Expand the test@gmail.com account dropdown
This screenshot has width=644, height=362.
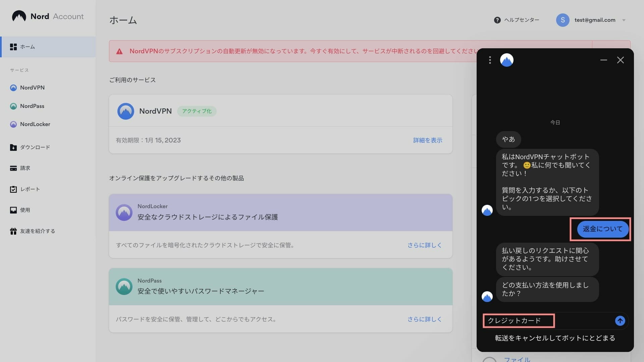click(624, 20)
